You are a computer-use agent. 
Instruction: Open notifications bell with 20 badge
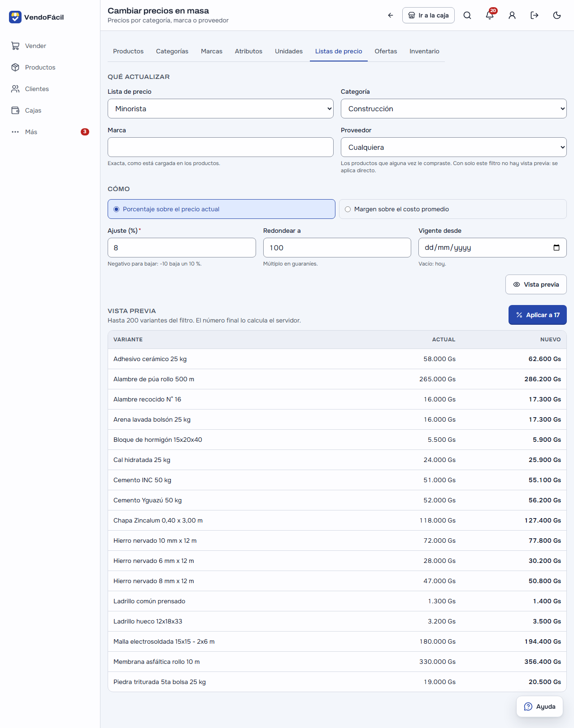(490, 15)
